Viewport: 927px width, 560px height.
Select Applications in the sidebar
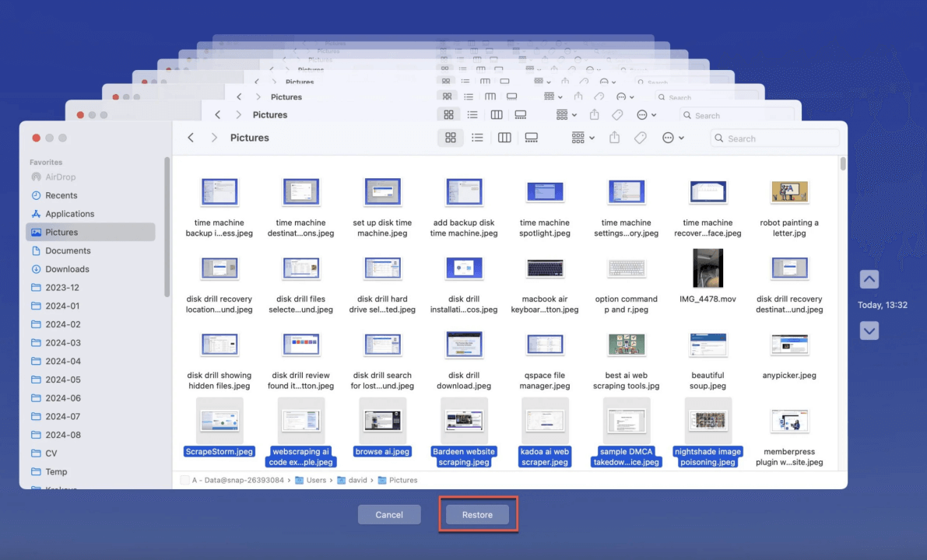click(69, 214)
